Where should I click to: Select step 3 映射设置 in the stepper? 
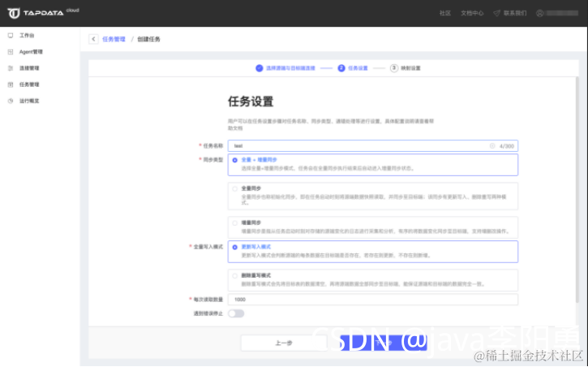406,68
